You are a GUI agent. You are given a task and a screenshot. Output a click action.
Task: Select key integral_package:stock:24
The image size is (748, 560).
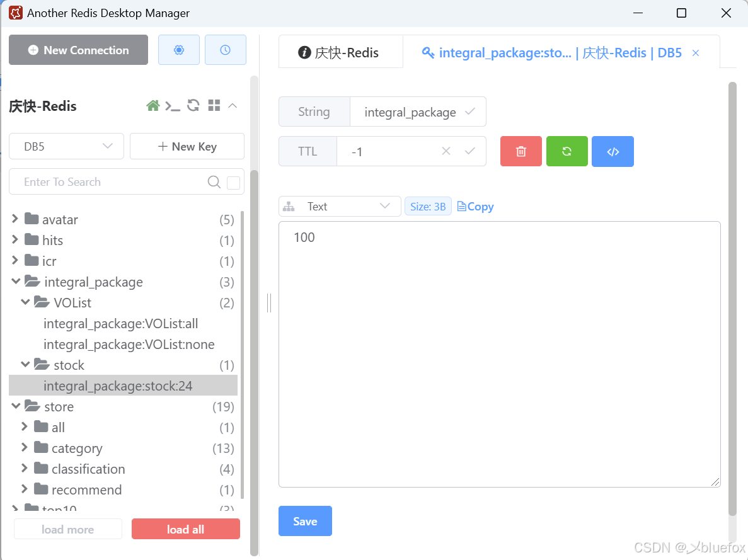point(123,386)
